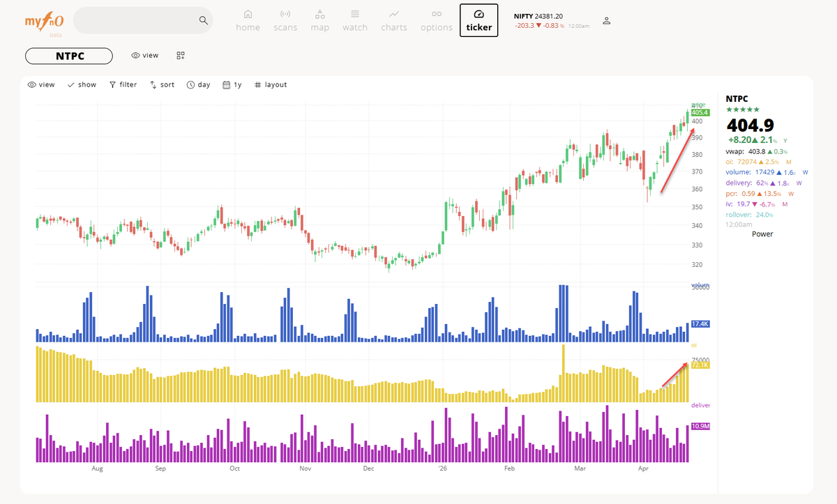Select the scans icon in top navigation
837x504 pixels.
pos(285,20)
